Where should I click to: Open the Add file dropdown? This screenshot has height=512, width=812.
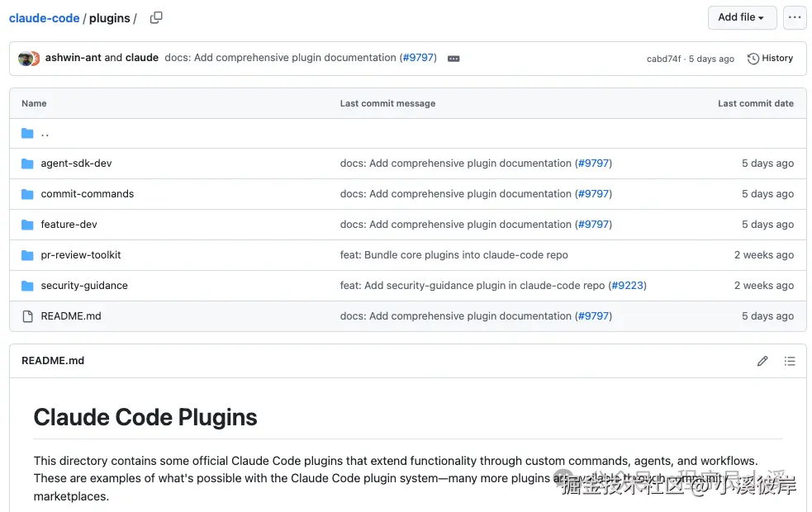[741, 17]
